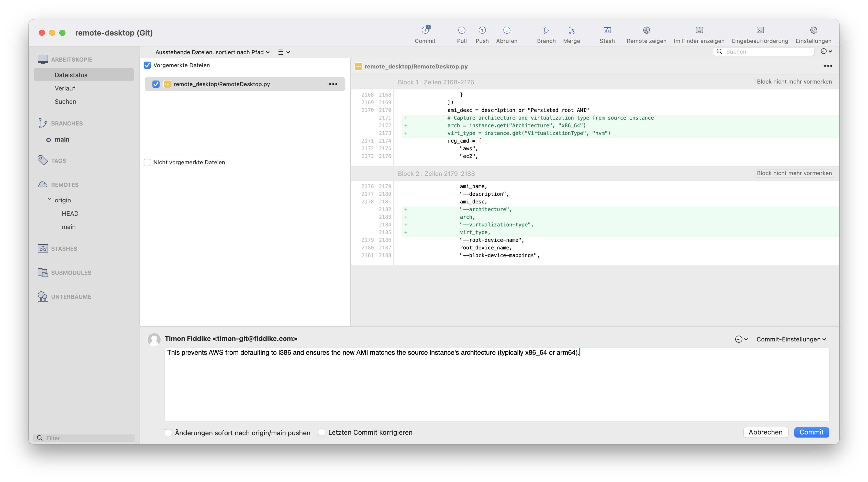Image resolution: width=868 pixels, height=482 pixels.
Task: Enable Änderungen sofort nach origin/main pushen
Action: pos(168,432)
